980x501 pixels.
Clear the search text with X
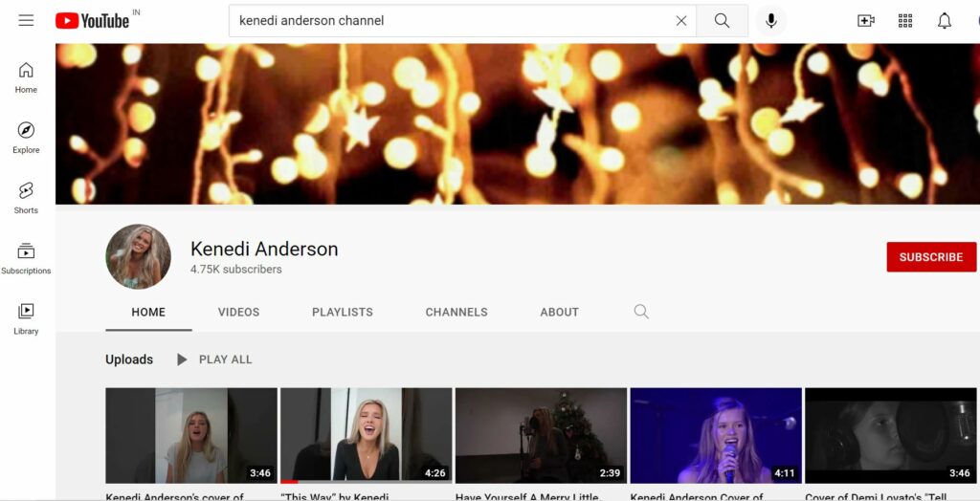(681, 21)
